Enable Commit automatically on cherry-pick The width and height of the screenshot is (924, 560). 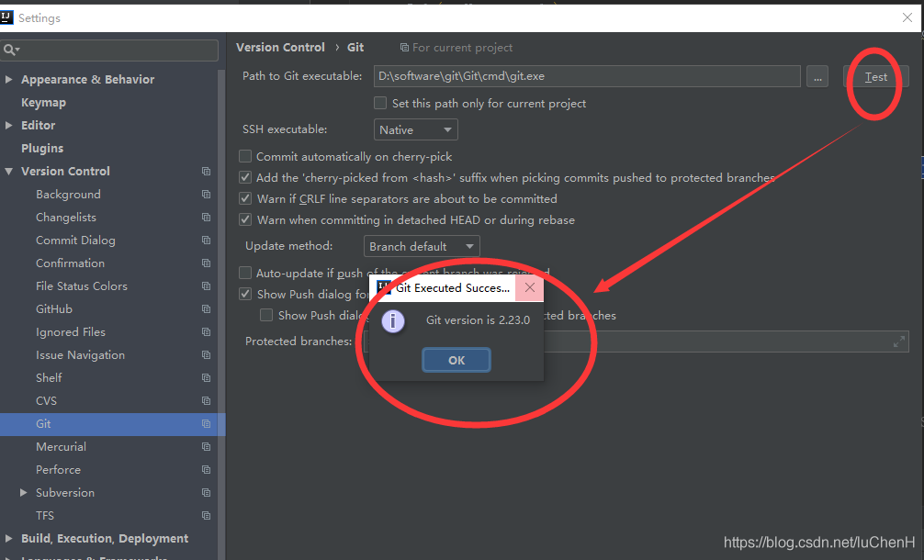pos(245,156)
